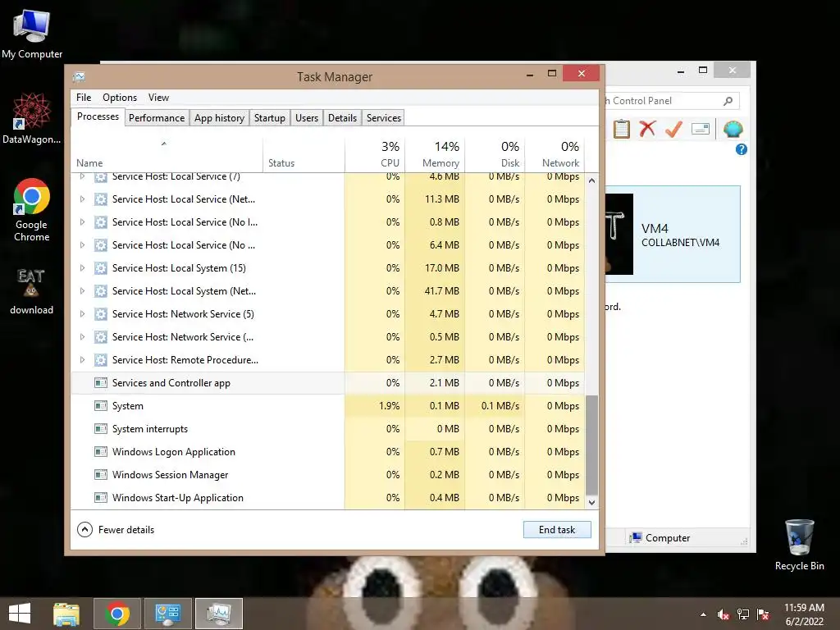Switch to the Details tab
Image resolution: width=840 pixels, height=630 pixels.
click(342, 118)
